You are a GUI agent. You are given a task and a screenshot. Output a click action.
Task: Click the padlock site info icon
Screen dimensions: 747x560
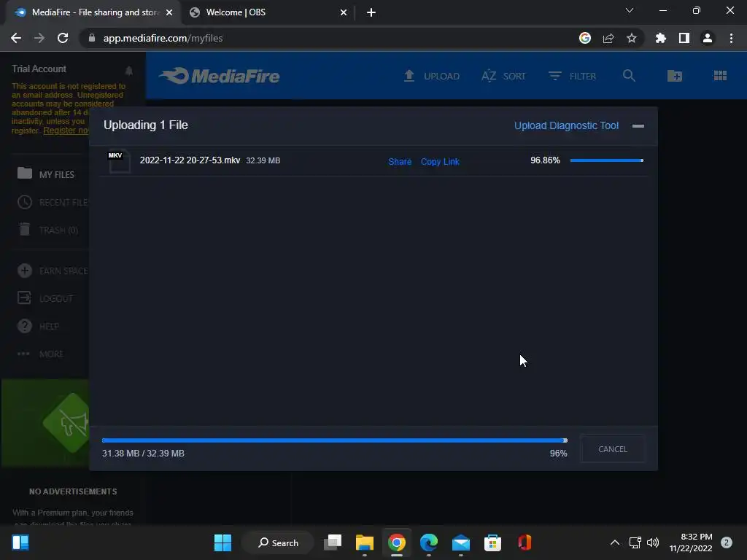[x=92, y=38]
